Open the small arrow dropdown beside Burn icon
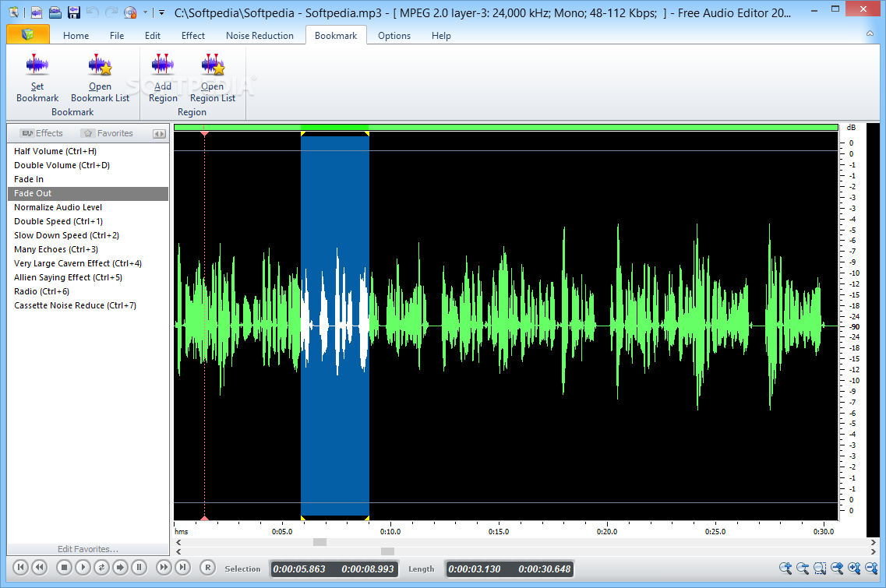Screen dimensions: 886x588 tap(145, 12)
